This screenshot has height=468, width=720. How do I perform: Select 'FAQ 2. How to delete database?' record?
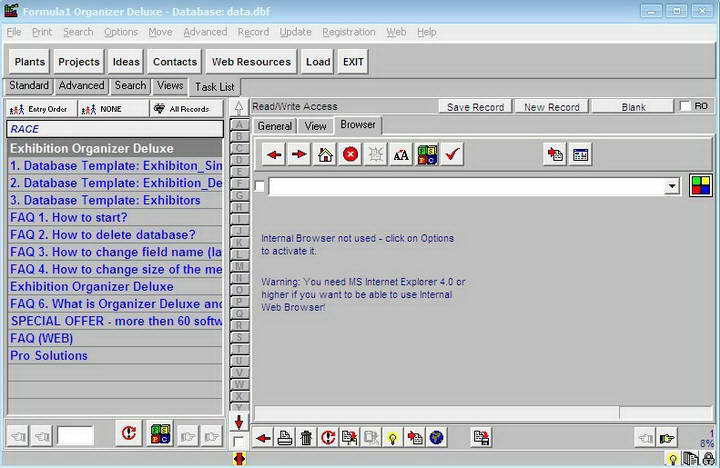point(115,235)
